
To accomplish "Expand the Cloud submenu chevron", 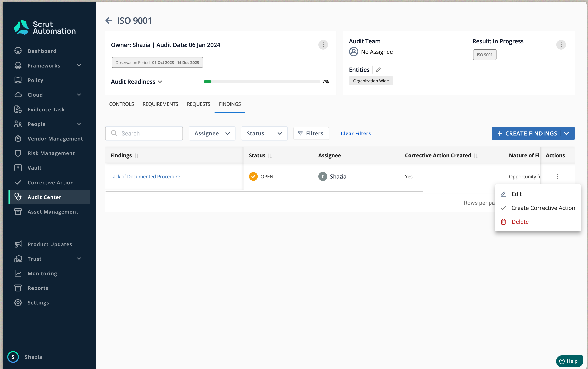I will [79, 95].
